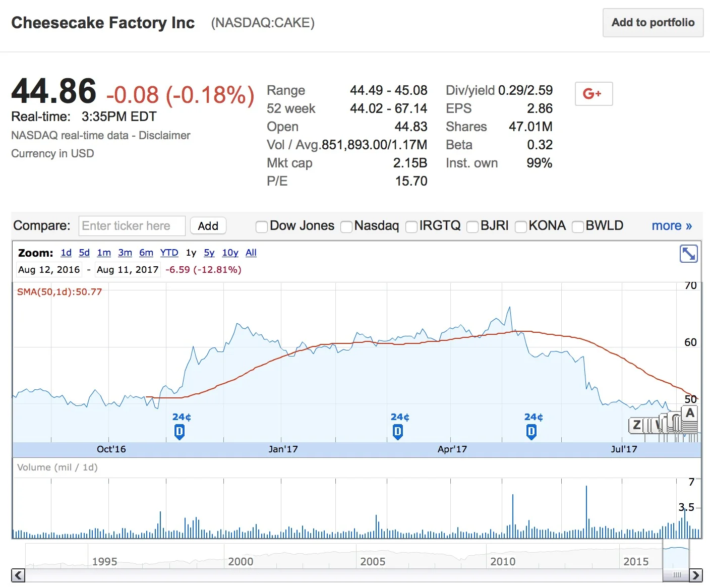Screen dimensions: 710x588
Task: Click 1995 on the overview timeline
Action: click(x=104, y=561)
